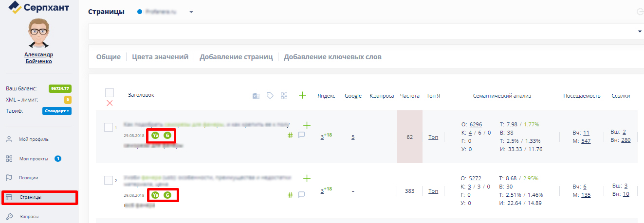644x223 pixels.
Task: Check the checkbox for row 1
Action: click(109, 127)
